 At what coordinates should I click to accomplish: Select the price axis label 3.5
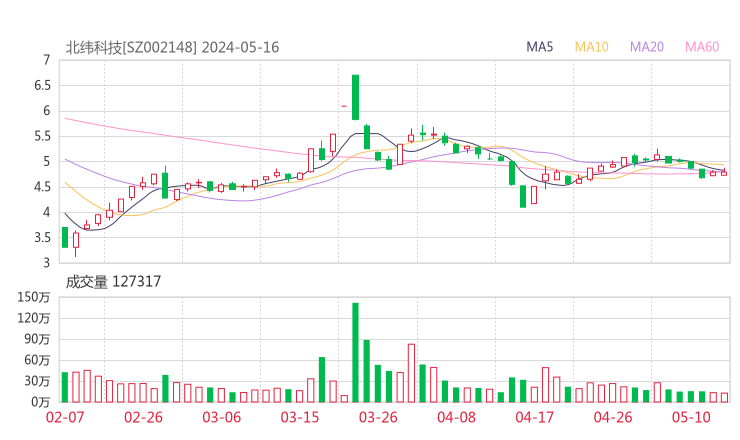[x=42, y=237]
